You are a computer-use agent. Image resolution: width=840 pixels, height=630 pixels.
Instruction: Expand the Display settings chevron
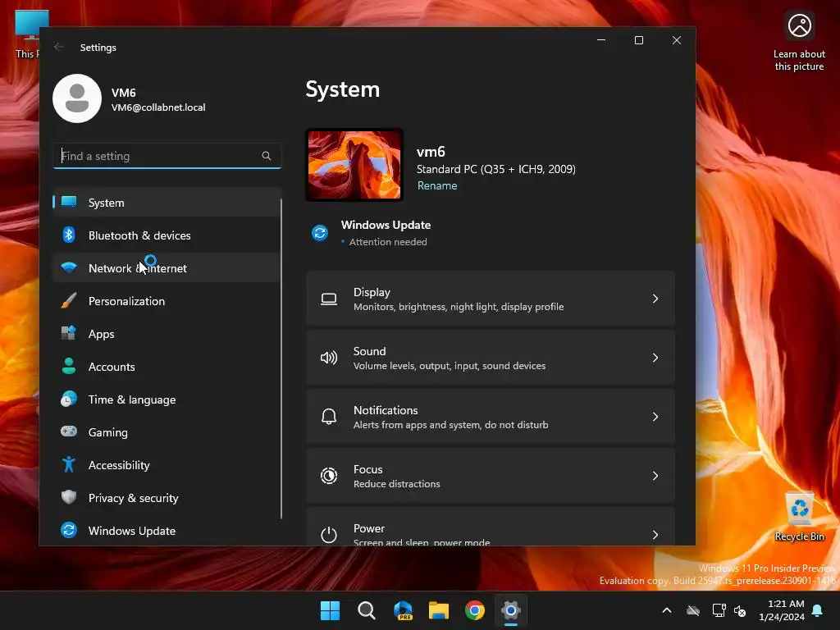click(x=655, y=299)
